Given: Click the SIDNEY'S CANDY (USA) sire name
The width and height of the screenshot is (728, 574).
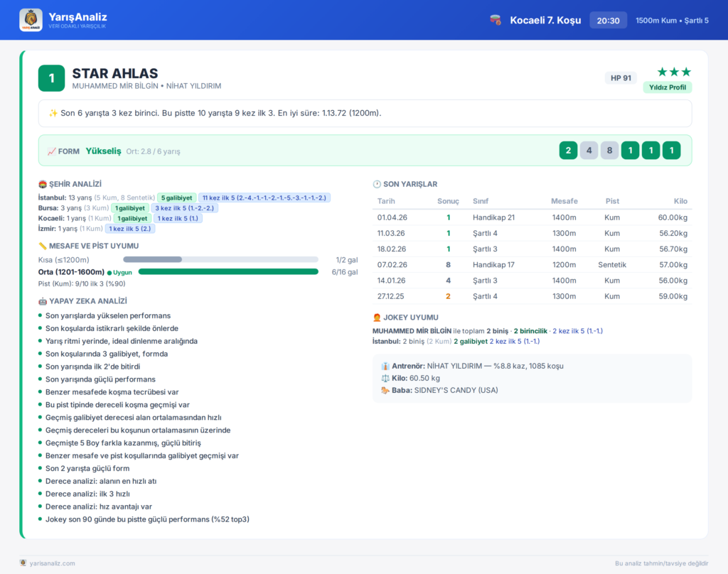Looking at the screenshot, I should point(456,390).
